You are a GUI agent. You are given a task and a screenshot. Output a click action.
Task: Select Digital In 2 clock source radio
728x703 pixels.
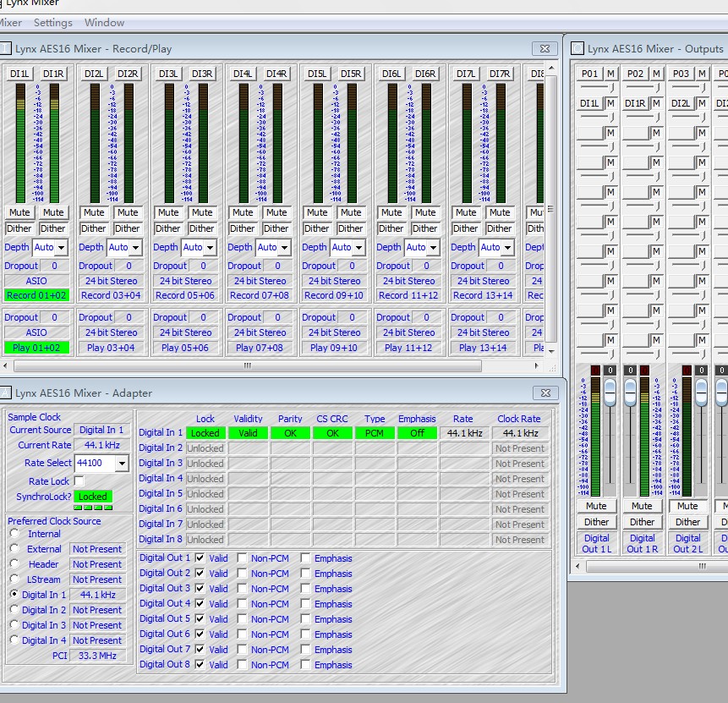coord(14,609)
